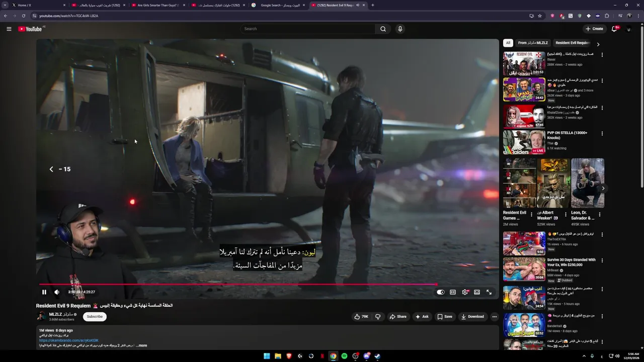This screenshot has height=362, width=644.
Task: Open the player settings gear
Action: pos(465,292)
